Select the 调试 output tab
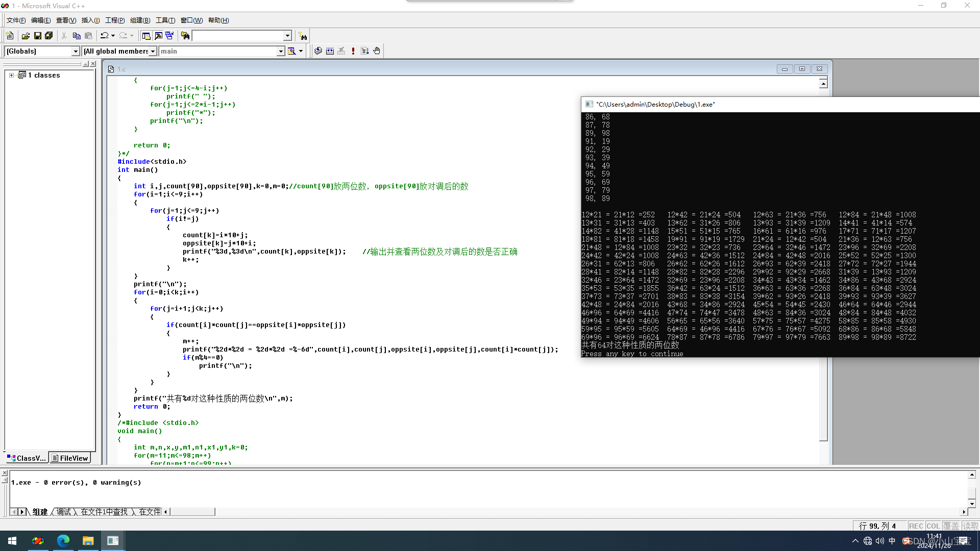 click(x=64, y=512)
